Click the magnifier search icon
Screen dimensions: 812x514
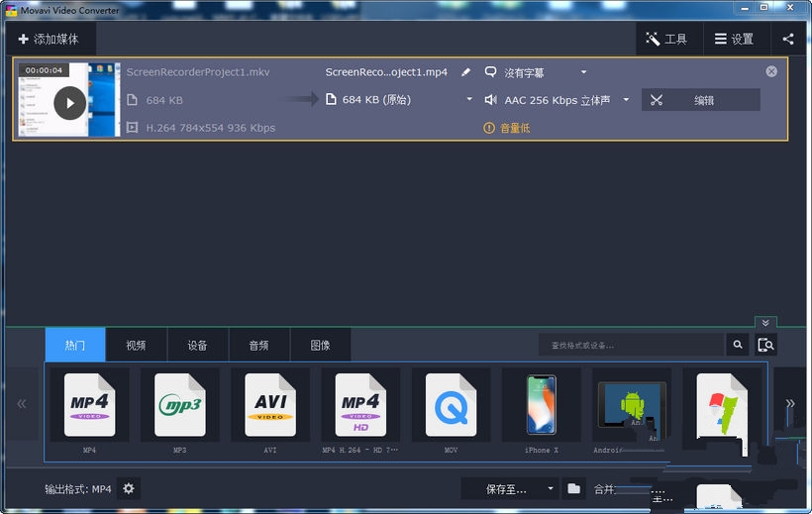(x=737, y=345)
